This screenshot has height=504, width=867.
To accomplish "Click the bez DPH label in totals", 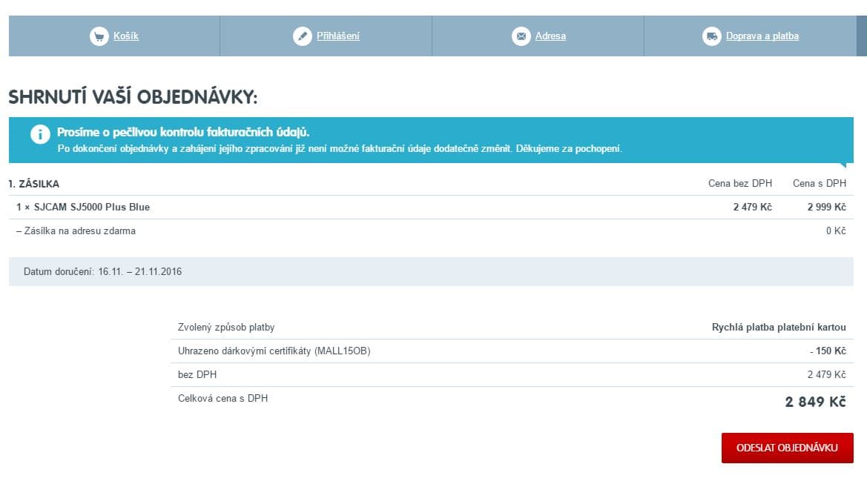I will (x=197, y=375).
